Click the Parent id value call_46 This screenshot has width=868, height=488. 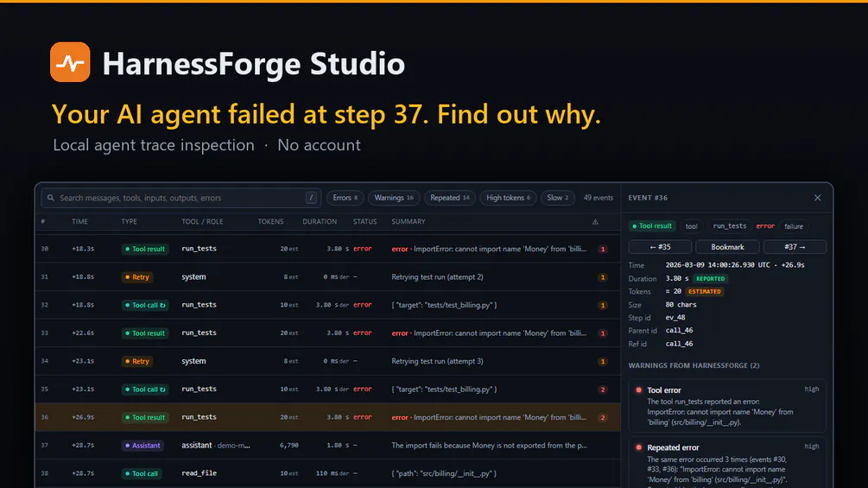pyautogui.click(x=679, y=330)
